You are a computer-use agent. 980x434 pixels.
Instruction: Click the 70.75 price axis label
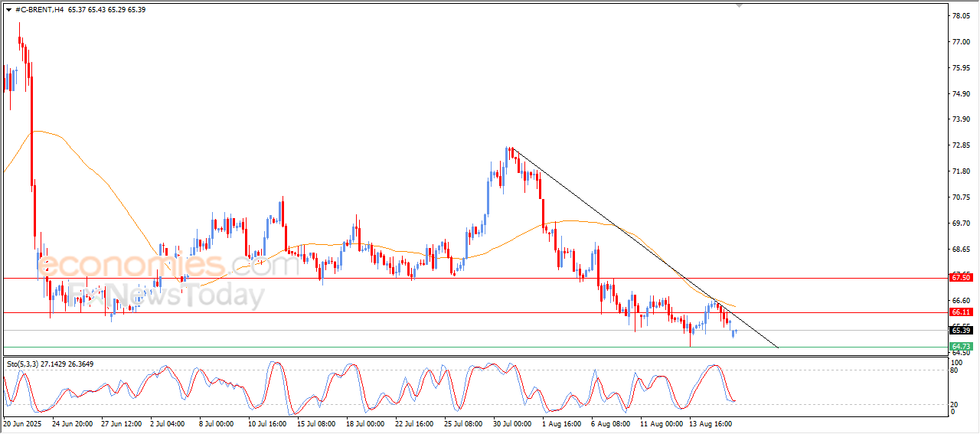[x=960, y=197]
